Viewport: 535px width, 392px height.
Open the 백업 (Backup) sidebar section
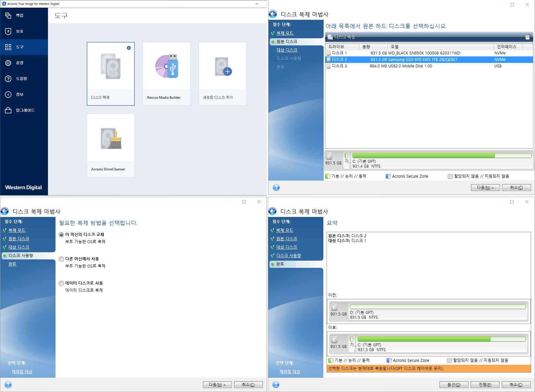[x=24, y=15]
